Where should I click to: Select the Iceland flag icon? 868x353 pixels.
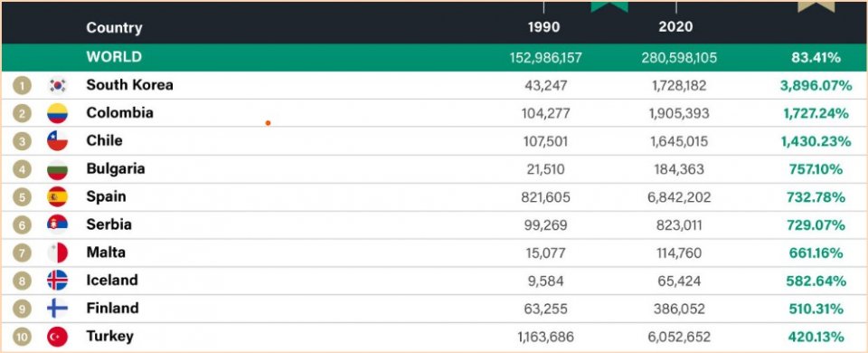pyautogui.click(x=57, y=281)
